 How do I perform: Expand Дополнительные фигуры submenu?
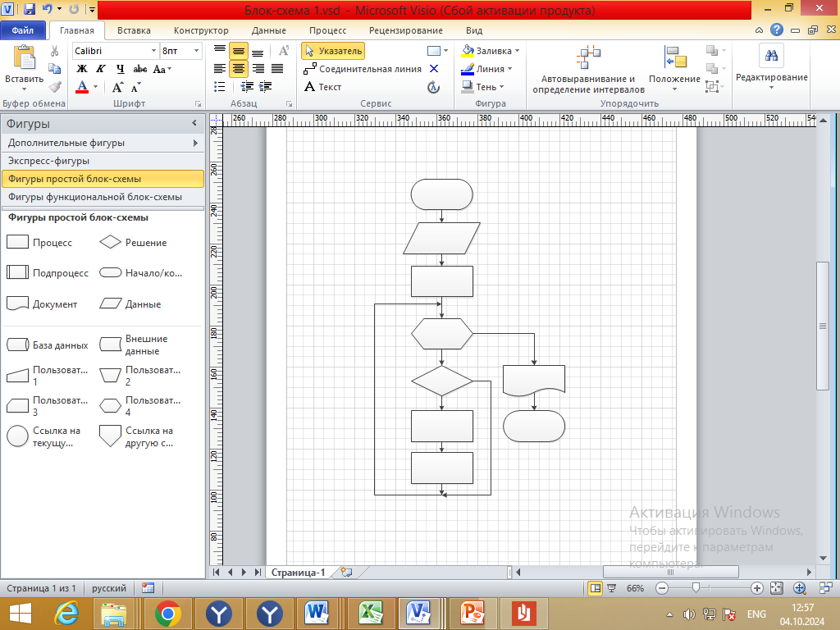[x=195, y=143]
